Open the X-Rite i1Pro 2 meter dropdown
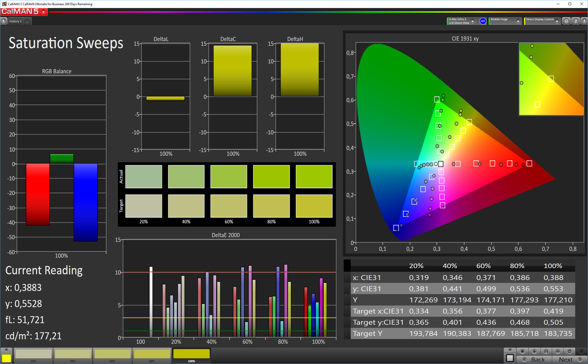This screenshot has width=588, height=364. (473, 21)
